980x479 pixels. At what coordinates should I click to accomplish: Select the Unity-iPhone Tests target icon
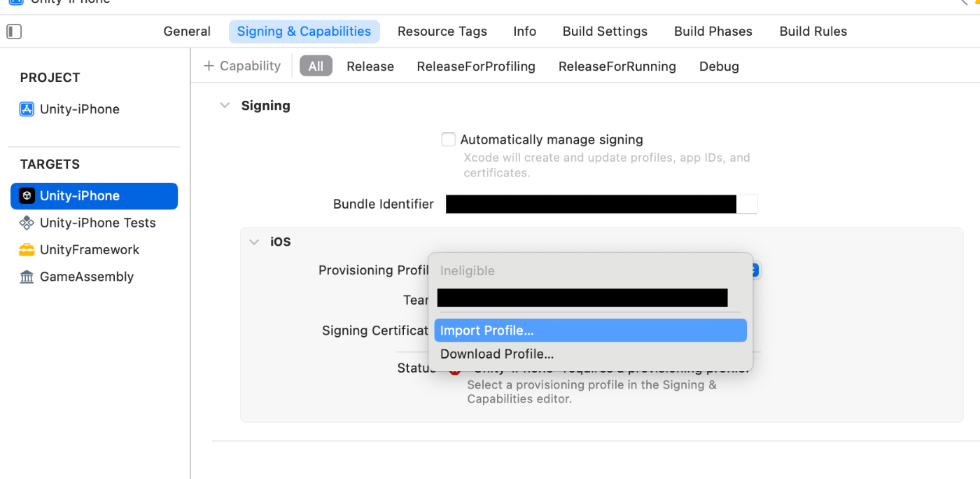[x=27, y=223]
